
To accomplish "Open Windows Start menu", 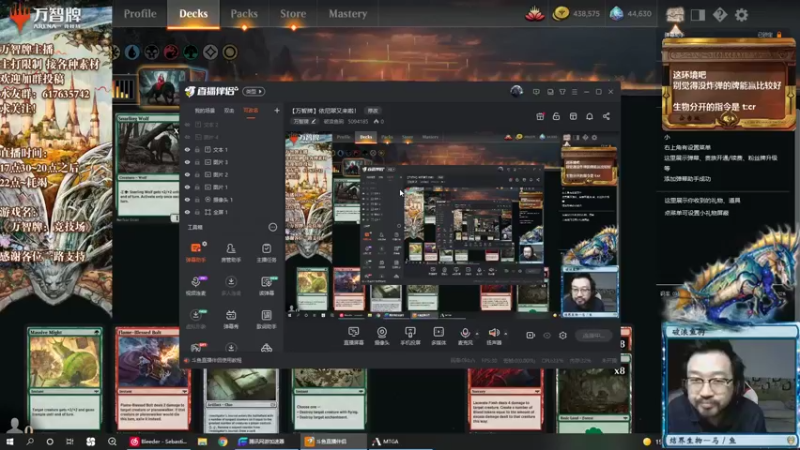I will click(10, 441).
